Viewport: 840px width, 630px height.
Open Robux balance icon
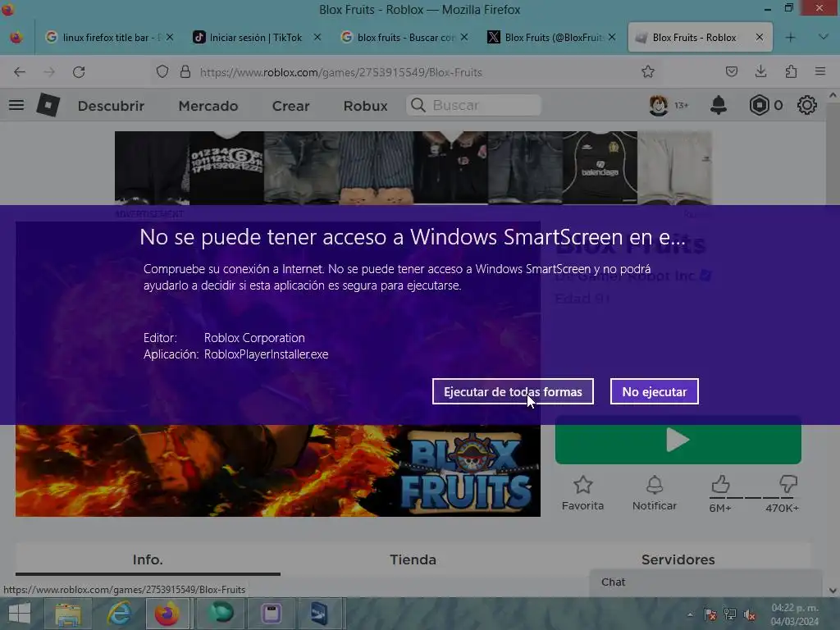pos(759,105)
